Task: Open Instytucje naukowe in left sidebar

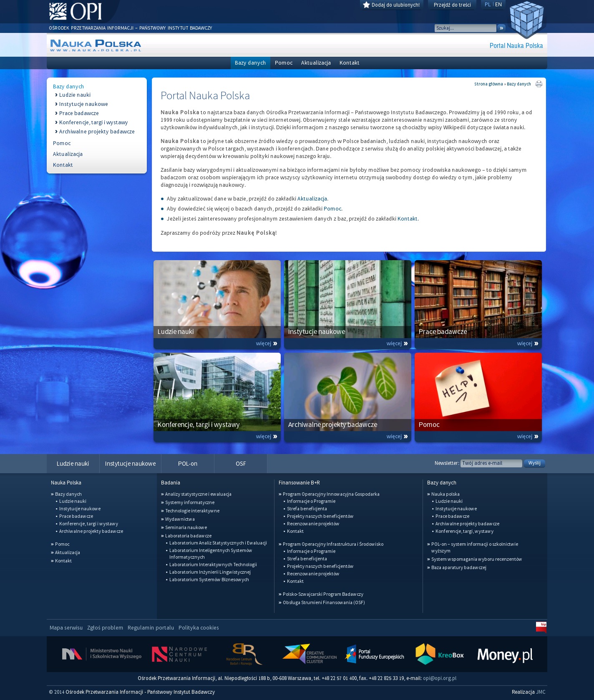Action: (x=83, y=104)
